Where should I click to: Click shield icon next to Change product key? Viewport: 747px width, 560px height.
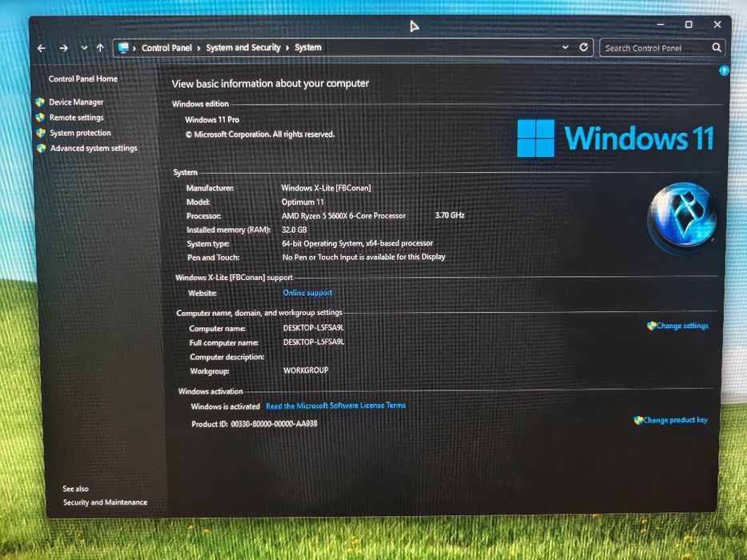(638, 420)
